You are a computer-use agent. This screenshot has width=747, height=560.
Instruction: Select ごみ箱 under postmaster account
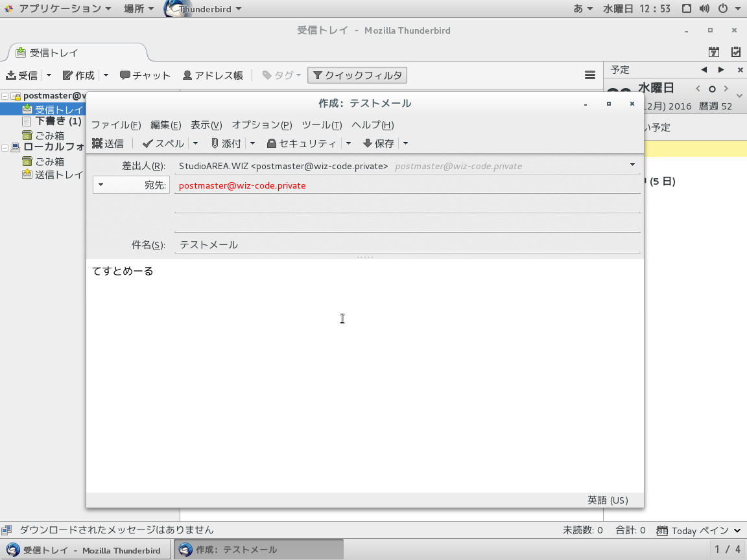pyautogui.click(x=43, y=135)
